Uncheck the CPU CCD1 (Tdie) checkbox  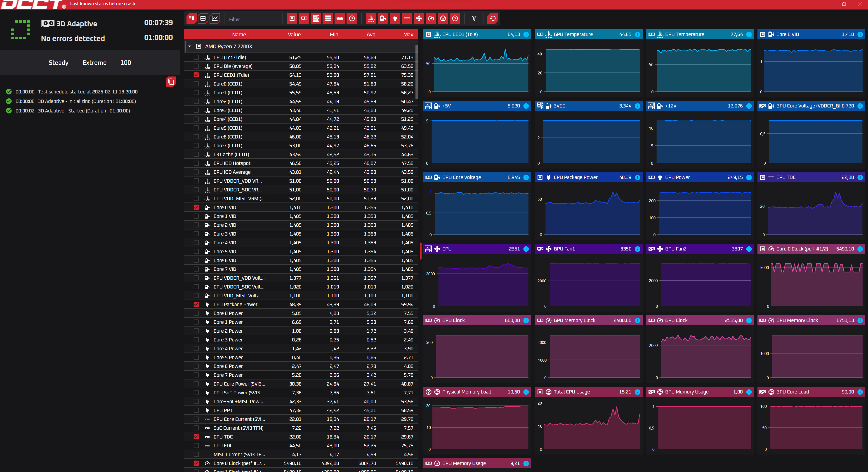(196, 75)
